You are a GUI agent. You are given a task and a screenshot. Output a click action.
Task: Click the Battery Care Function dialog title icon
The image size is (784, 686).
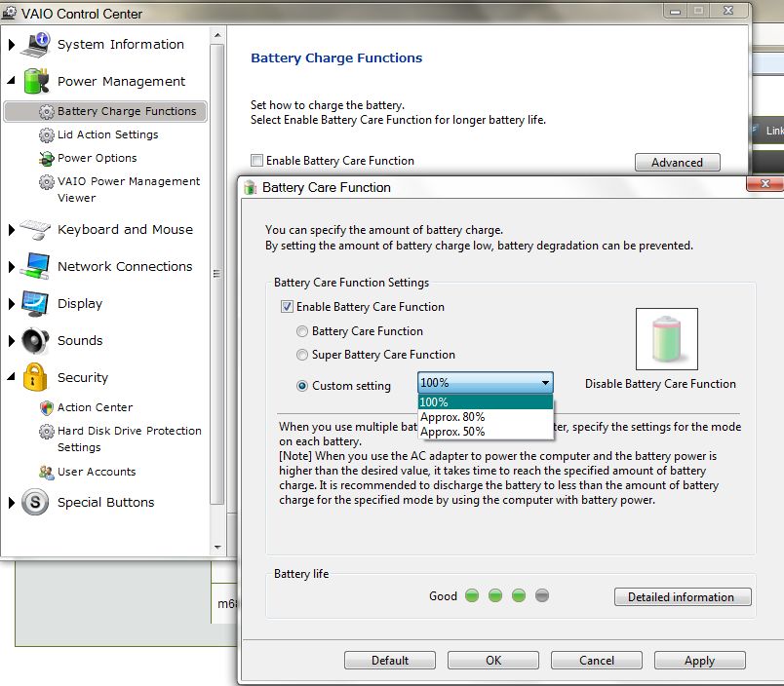[250, 187]
